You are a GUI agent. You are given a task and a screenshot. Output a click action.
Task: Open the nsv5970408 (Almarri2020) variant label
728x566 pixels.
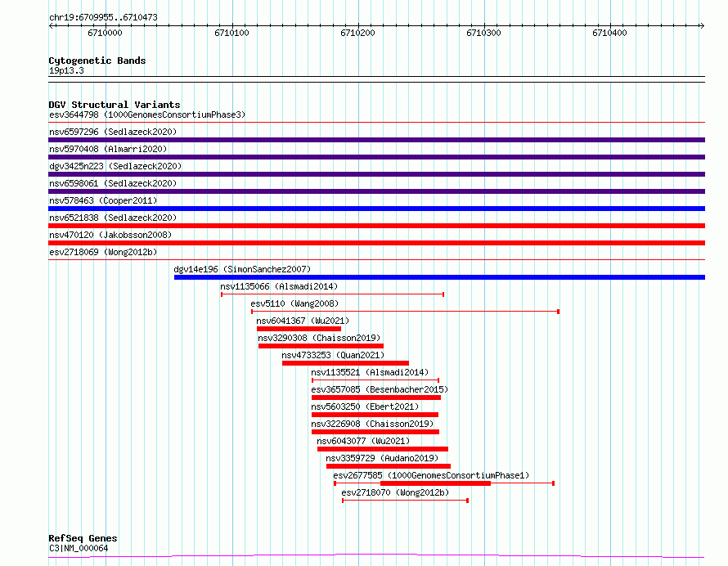108,149
